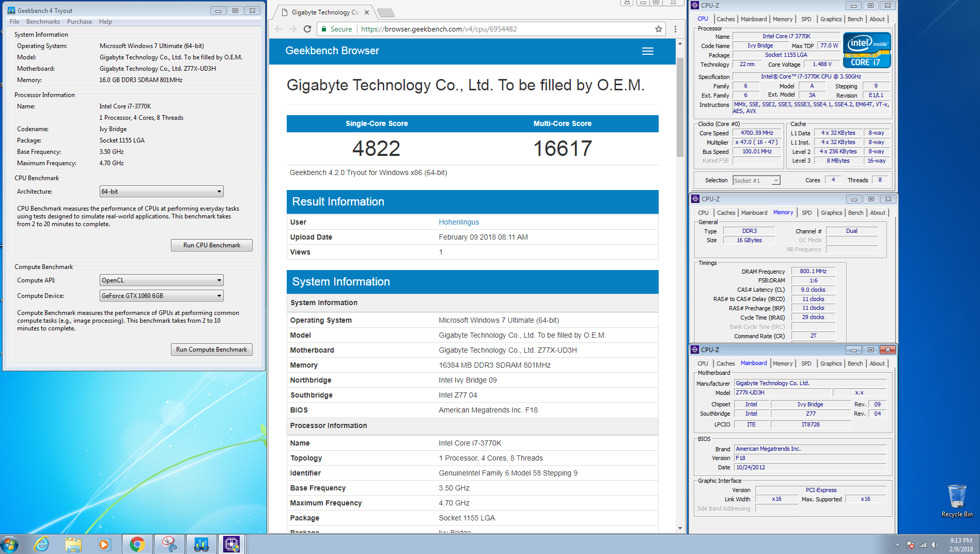The width and height of the screenshot is (980, 554).
Task: Select the DRAM Frequency 800.1 MHz value
Action: pyautogui.click(x=813, y=271)
